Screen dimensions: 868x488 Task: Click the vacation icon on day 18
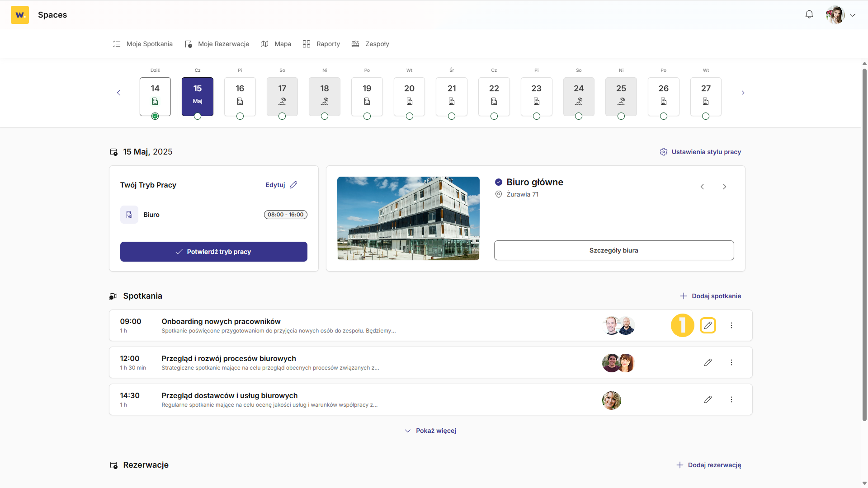(325, 101)
